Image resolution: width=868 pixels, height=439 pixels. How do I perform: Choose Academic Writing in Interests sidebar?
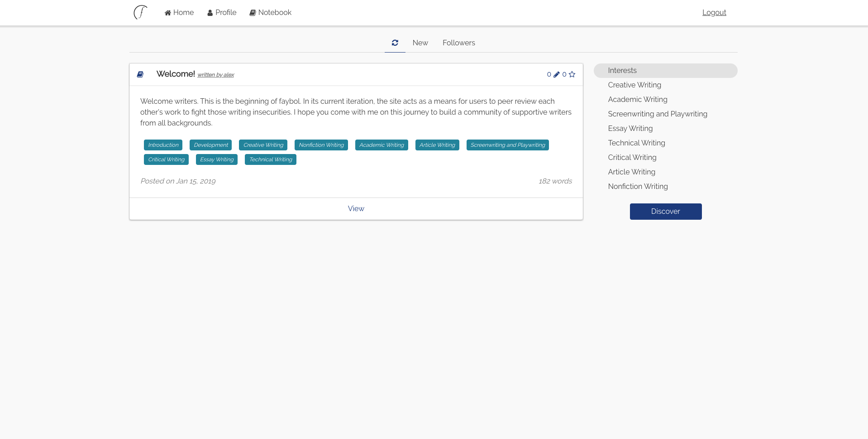[638, 100]
